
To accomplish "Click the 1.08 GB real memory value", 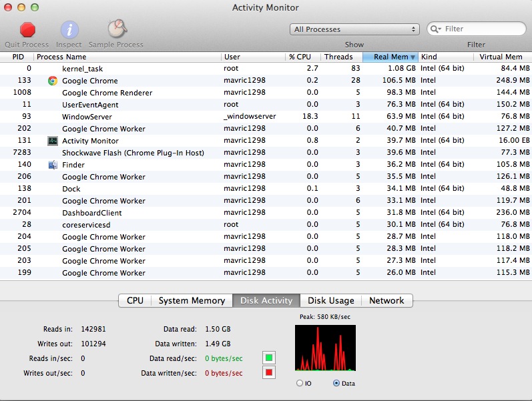I will tap(402, 68).
